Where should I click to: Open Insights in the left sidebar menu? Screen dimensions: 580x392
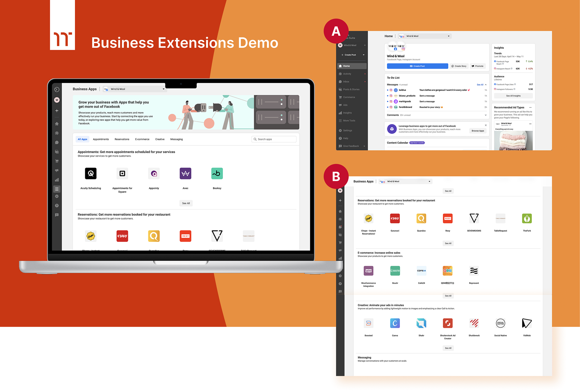point(347,113)
